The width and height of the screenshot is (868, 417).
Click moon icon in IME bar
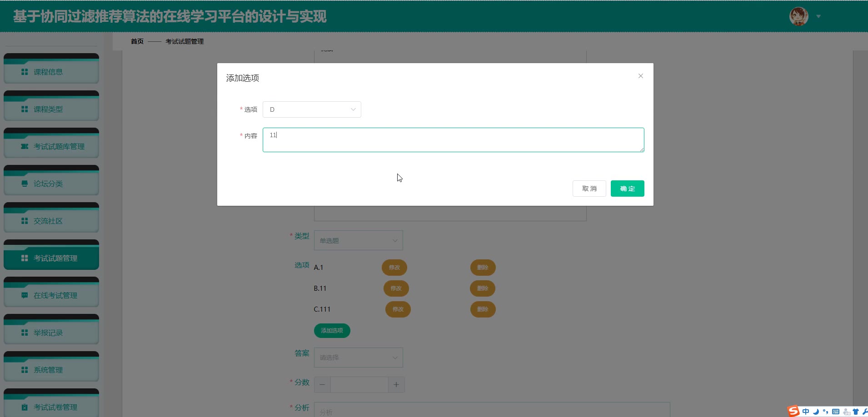[x=816, y=412]
